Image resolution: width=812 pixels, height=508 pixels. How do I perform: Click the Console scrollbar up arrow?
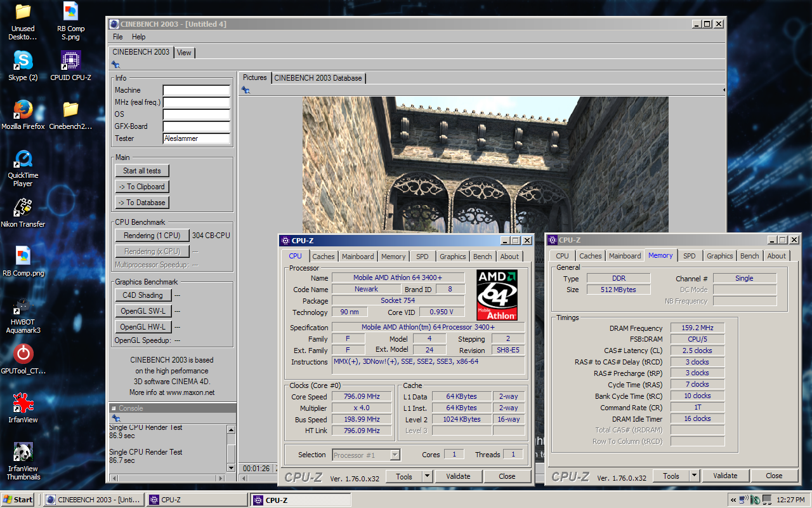point(231,430)
